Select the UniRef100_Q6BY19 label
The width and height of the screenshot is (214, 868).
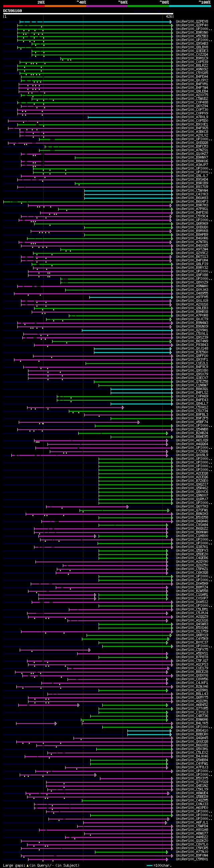pyautogui.click(x=192, y=635)
